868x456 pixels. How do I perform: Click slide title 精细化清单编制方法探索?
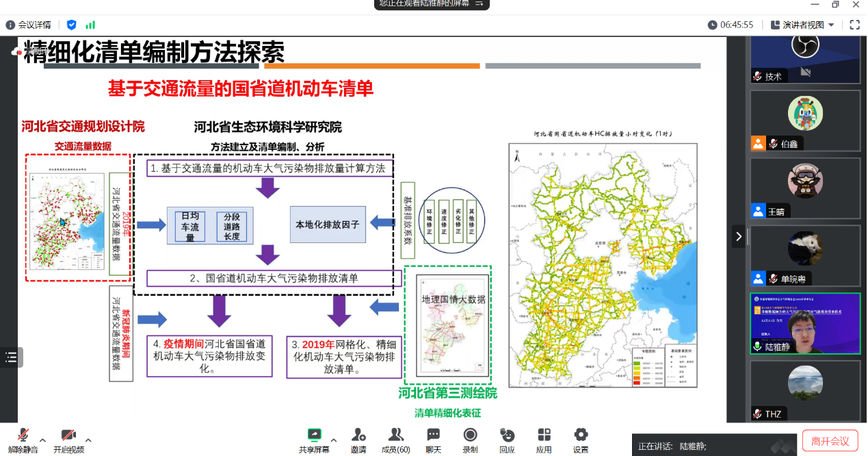(154, 52)
